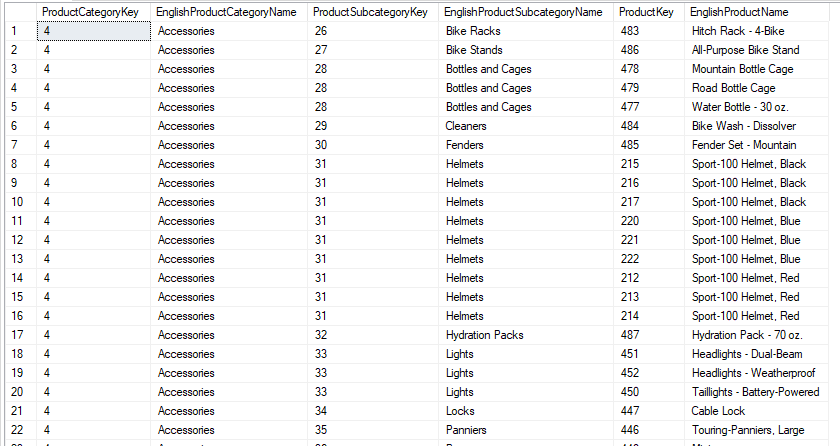Click the ProductKey cell '486'
Image resolution: width=840 pixels, height=446 pixels.
coord(649,50)
